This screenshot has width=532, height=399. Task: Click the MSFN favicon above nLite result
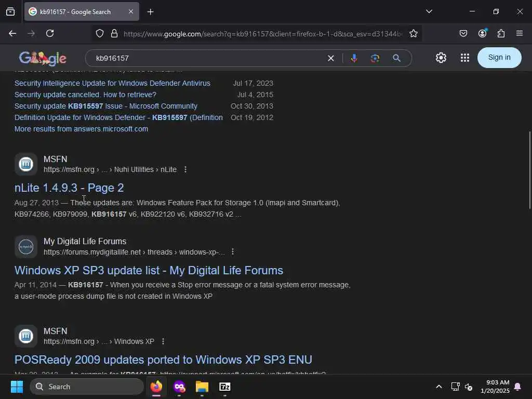pos(26,164)
